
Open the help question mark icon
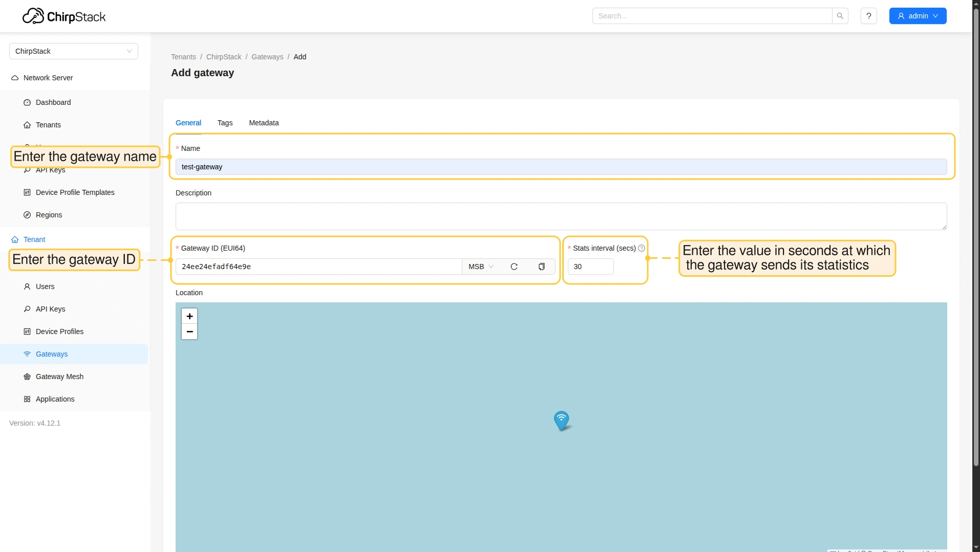(x=868, y=16)
